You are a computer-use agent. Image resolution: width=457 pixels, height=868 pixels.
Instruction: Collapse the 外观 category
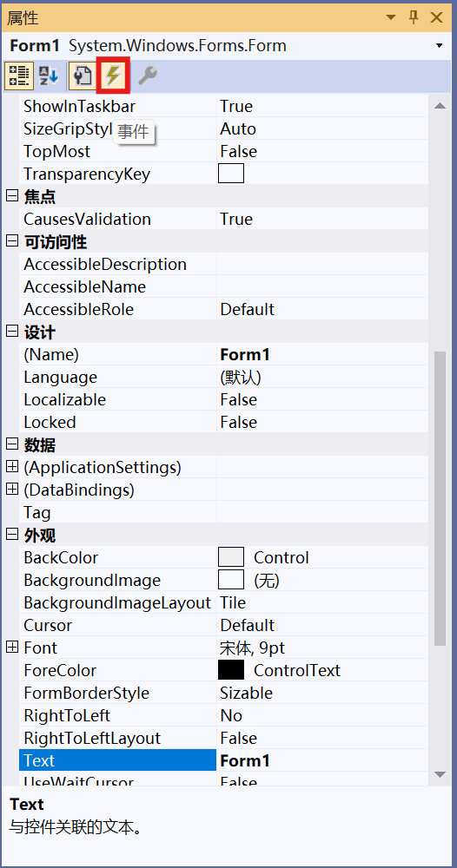point(11,535)
